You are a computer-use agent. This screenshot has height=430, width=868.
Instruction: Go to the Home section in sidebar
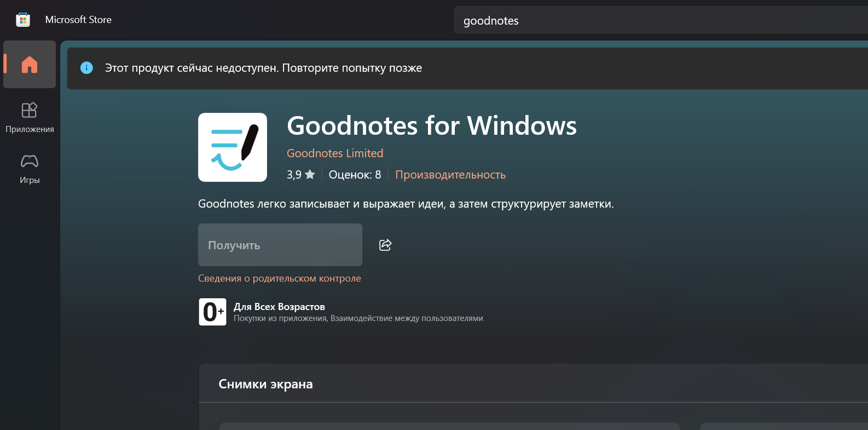point(30,65)
